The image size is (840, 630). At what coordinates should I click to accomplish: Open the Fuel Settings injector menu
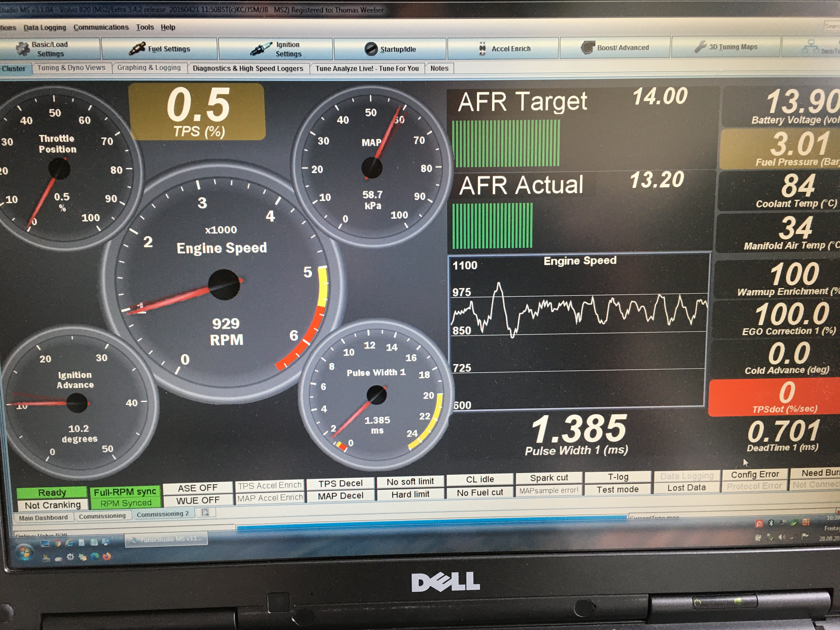[160, 49]
